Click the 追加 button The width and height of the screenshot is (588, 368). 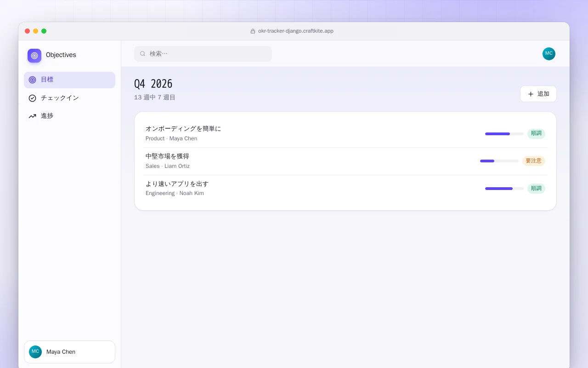(x=538, y=94)
